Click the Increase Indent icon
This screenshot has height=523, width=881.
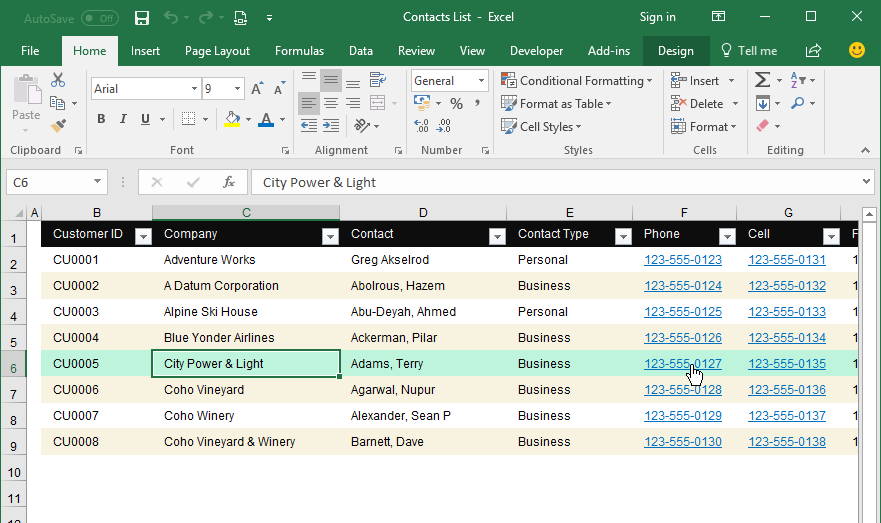click(331, 126)
